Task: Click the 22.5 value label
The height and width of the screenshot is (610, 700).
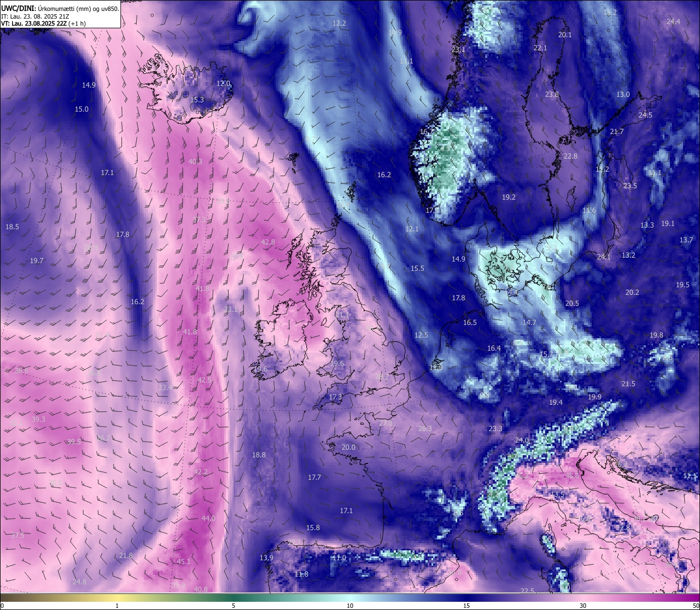Action: click(x=527, y=590)
